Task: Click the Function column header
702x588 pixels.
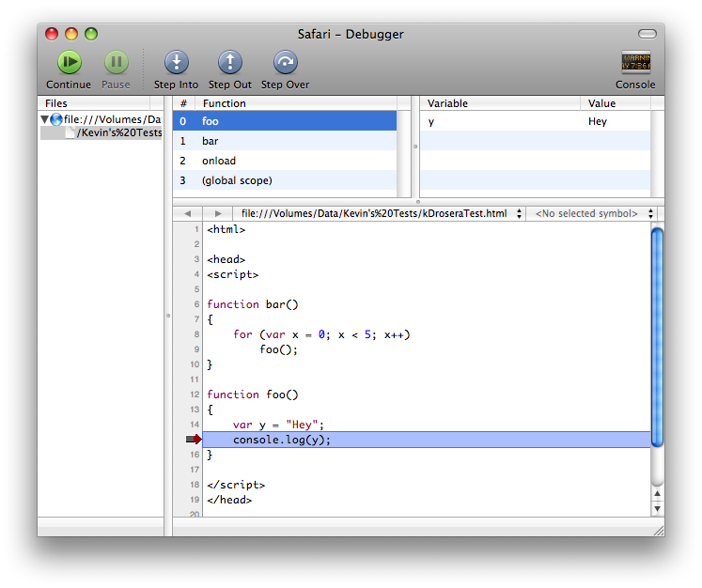Action: [x=296, y=103]
